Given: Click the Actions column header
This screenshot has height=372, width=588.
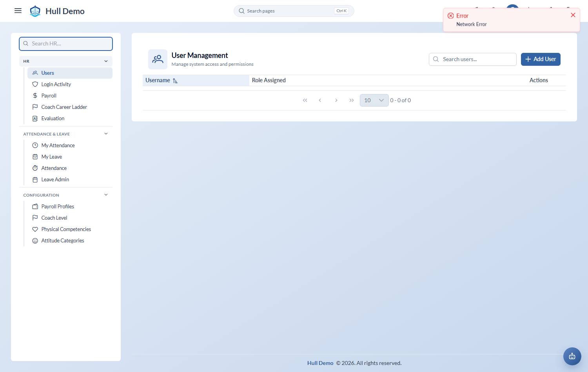Looking at the screenshot, I should [539, 80].
